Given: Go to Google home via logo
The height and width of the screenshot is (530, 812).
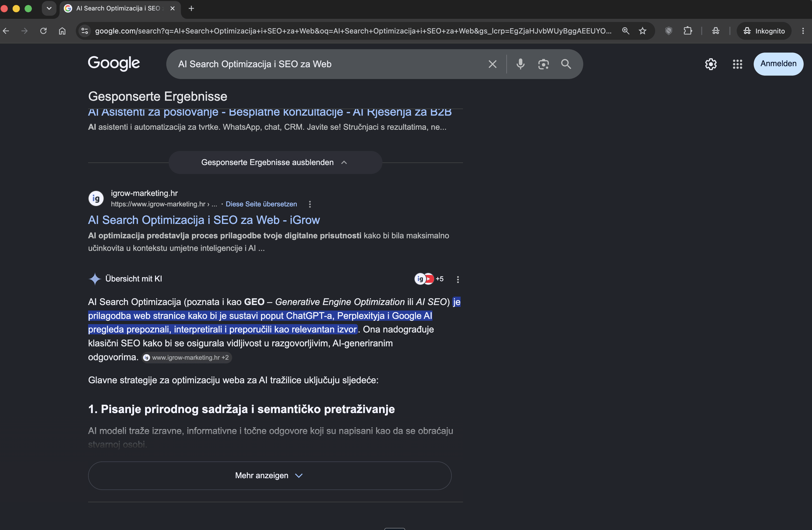Looking at the screenshot, I should pyautogui.click(x=114, y=64).
